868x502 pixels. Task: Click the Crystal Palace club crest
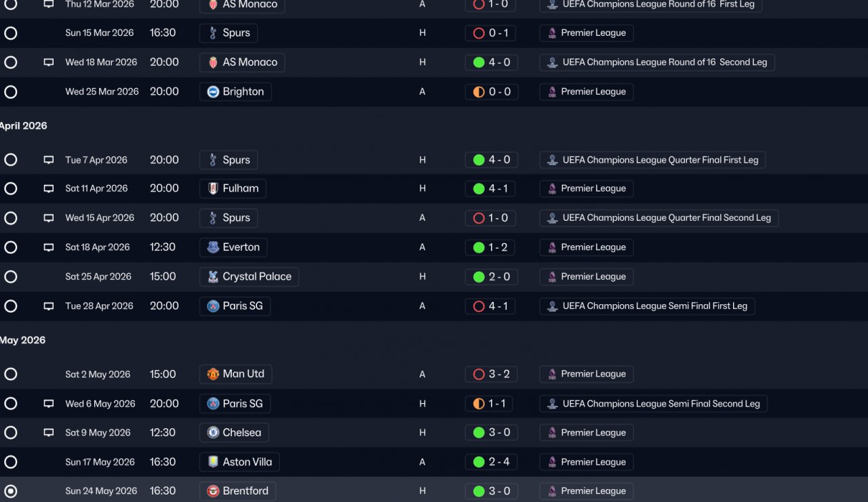[x=213, y=276]
